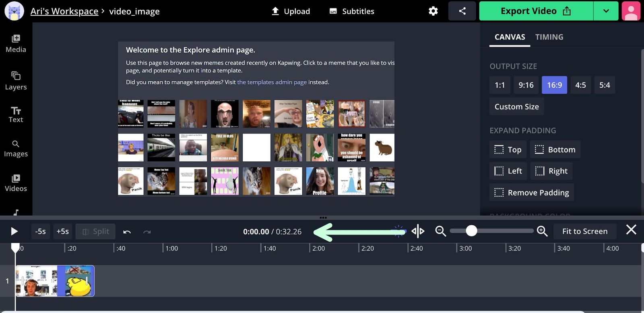Viewport: 644px width, 313px height.
Task: Open the Videos panel
Action: [16, 183]
